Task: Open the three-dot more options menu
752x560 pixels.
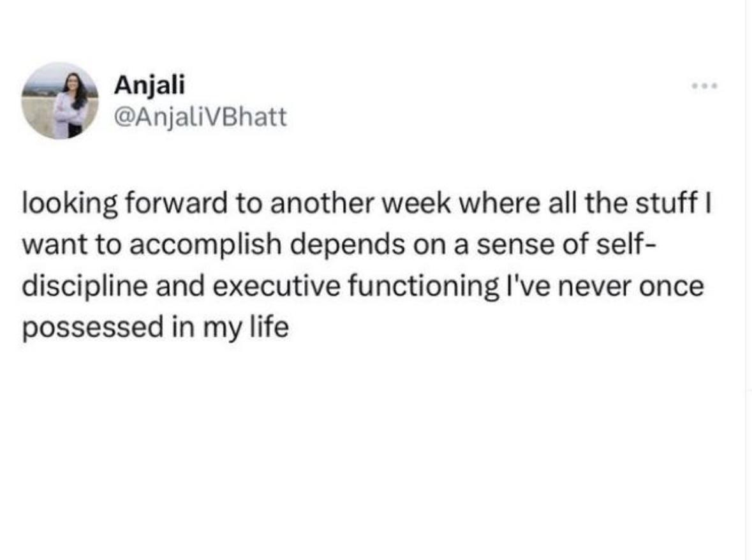Action: click(704, 86)
